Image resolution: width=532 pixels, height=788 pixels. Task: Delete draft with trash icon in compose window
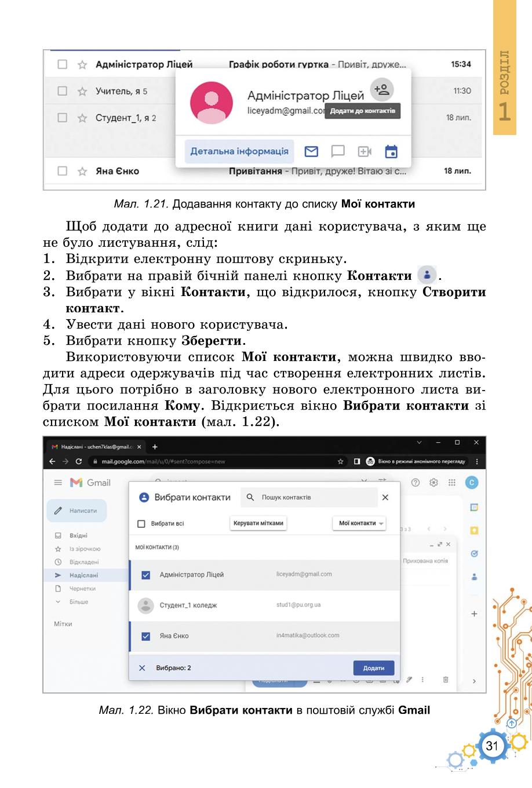445,680
